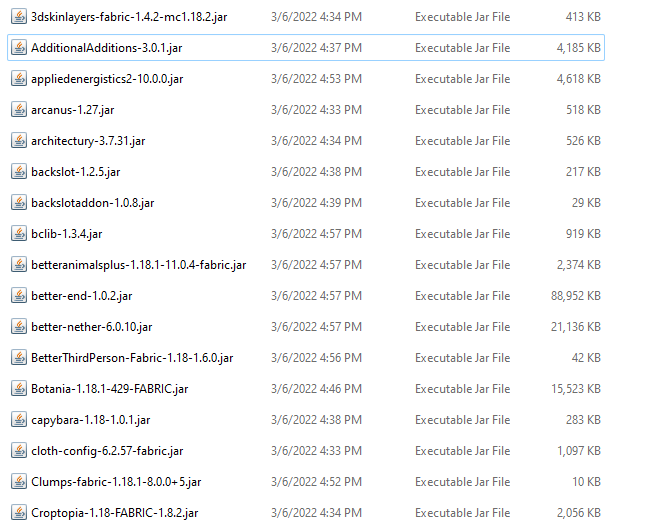Click the 15,523 KB size of Botania
This screenshot has height=526, width=660.
click(x=576, y=389)
